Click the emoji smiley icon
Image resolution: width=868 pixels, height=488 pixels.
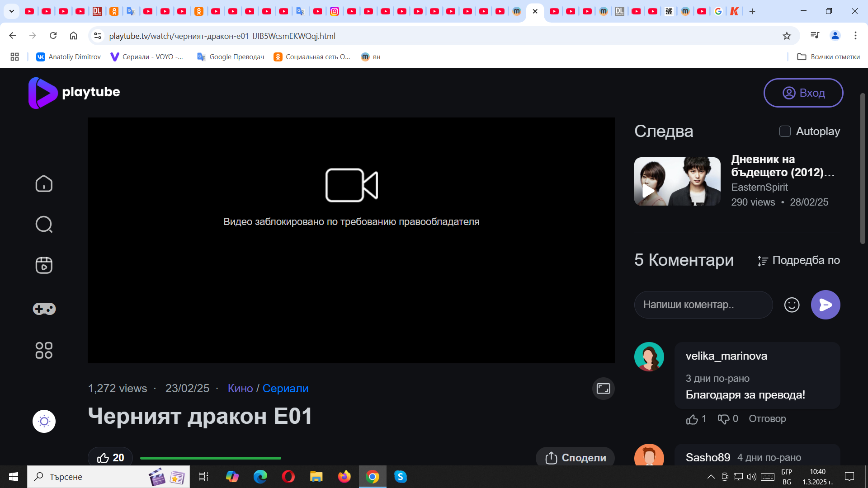[792, 305]
